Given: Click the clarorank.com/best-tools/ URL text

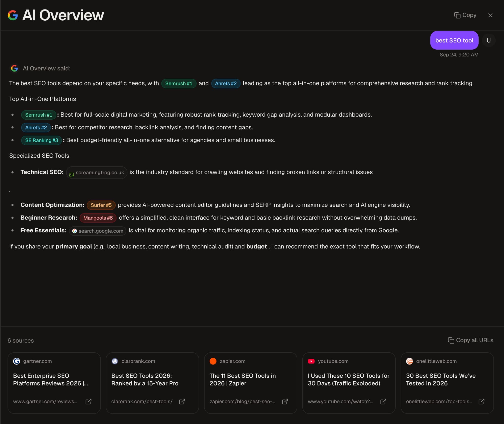Looking at the screenshot, I should pyautogui.click(x=142, y=402).
